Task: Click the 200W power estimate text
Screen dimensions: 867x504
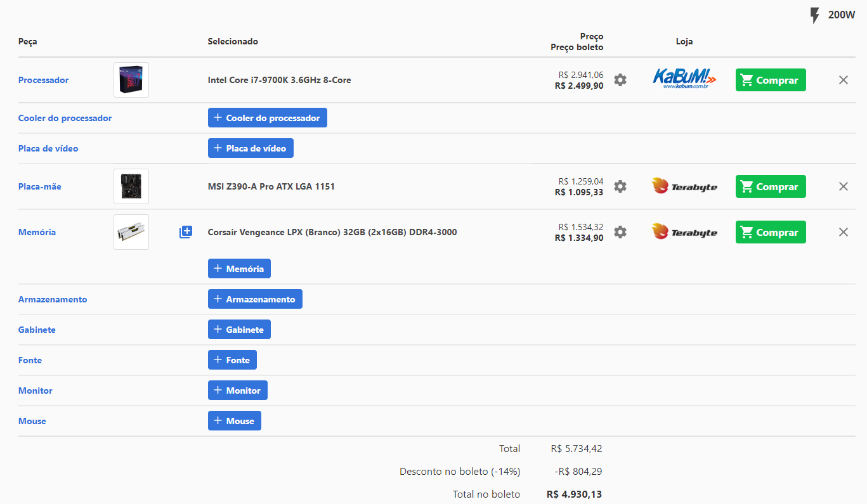Action: tap(842, 15)
